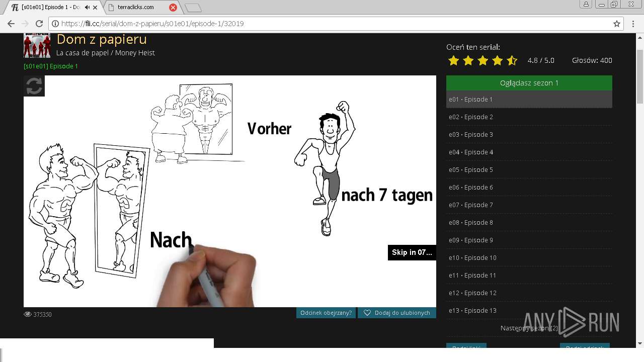
Task: Click the 375350 view count
Action: coord(42,314)
